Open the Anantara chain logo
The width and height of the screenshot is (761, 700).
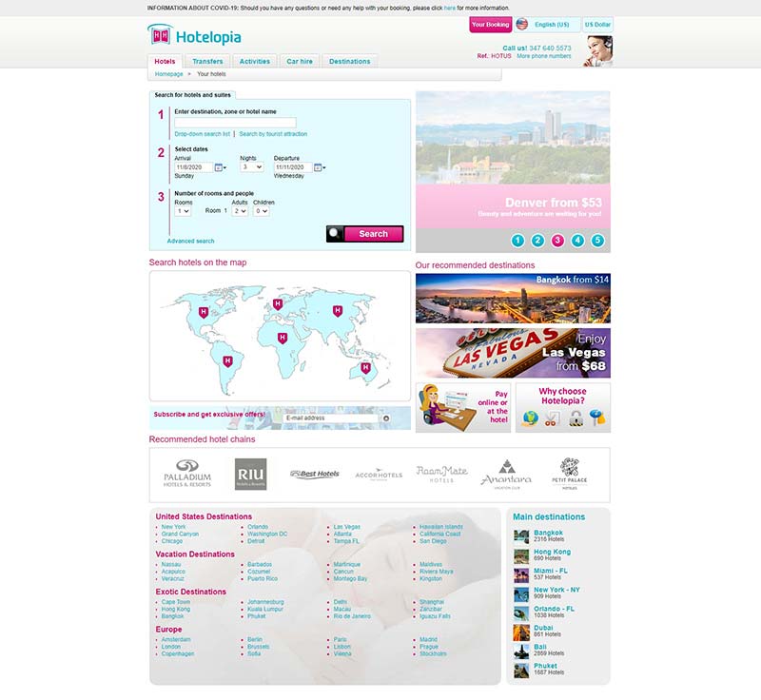click(506, 475)
